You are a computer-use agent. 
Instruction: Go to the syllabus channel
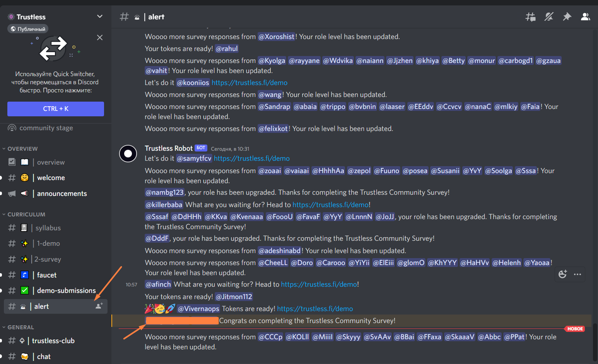(x=55, y=228)
